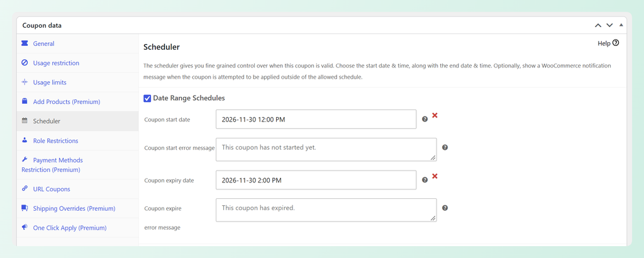The image size is (644, 258).
Task: Click the Add Products bag icon
Action: click(25, 101)
